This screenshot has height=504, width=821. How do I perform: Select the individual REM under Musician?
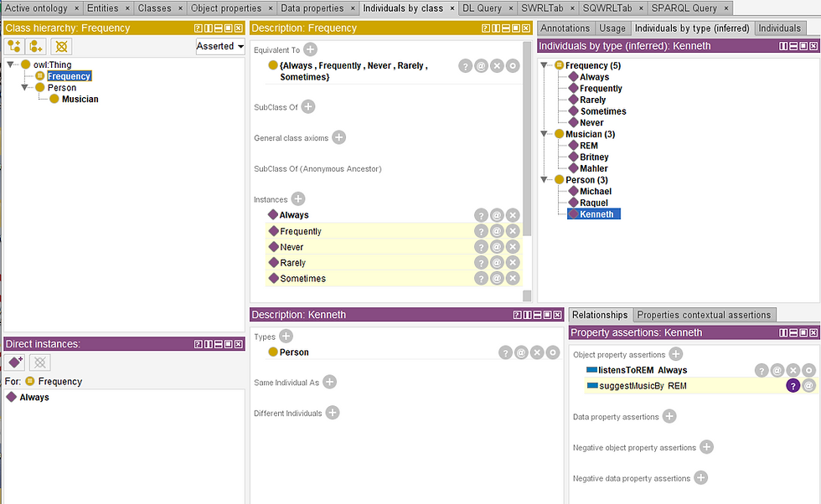(588, 146)
